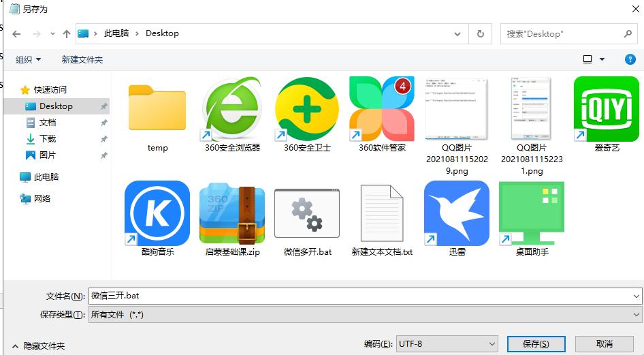Click 新建文件夹 button
Viewport: 644px width, 355px height.
click(82, 59)
